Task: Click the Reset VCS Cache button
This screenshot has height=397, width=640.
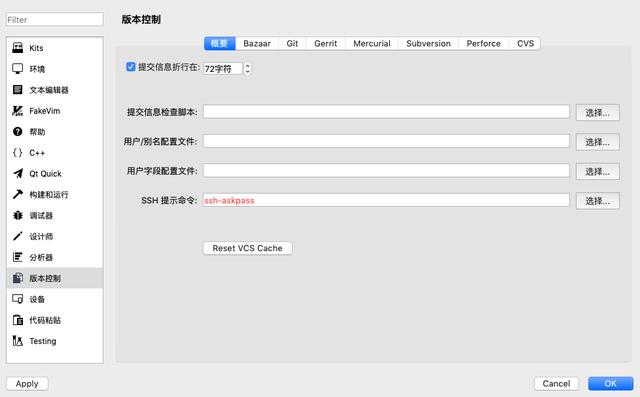Action: pos(247,248)
